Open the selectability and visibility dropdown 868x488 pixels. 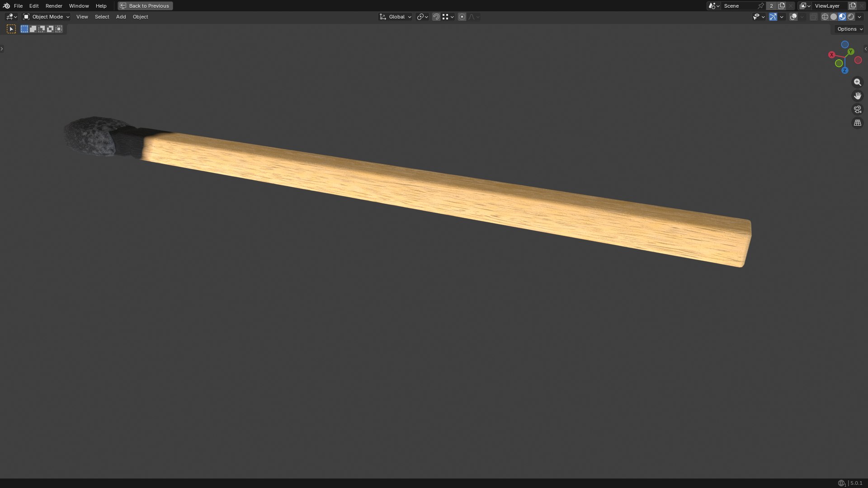click(759, 17)
